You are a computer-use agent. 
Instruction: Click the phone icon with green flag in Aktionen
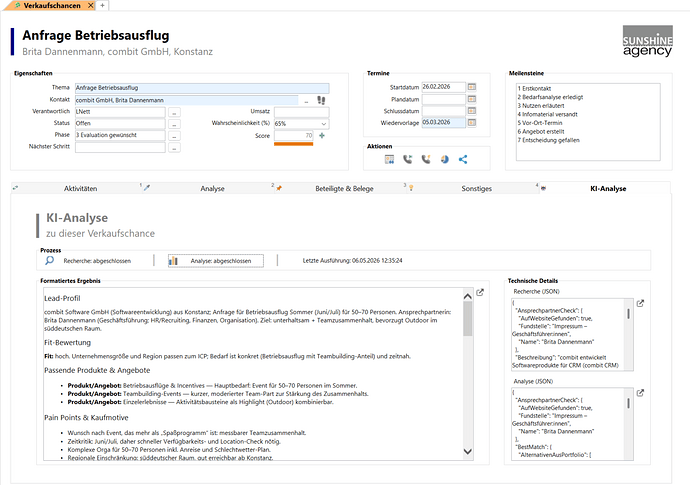(408, 159)
